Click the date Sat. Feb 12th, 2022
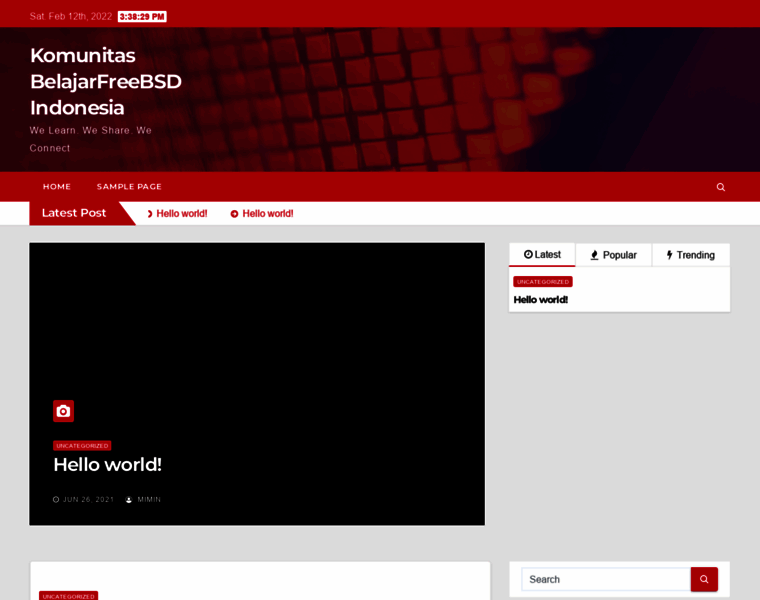Image resolution: width=760 pixels, height=600 pixels. 71,16
